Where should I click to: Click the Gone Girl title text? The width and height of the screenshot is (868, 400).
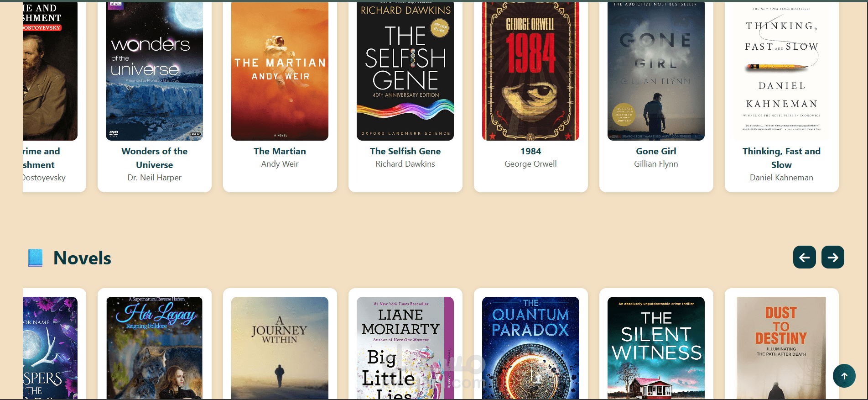pyautogui.click(x=656, y=151)
